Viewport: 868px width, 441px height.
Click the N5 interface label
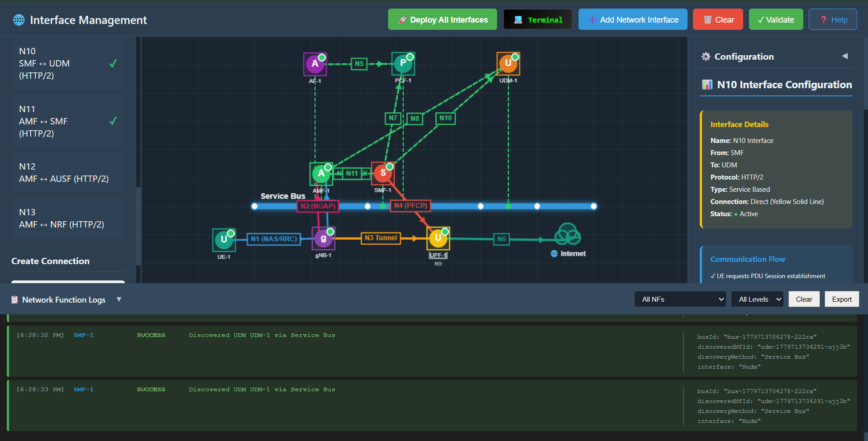coord(359,64)
